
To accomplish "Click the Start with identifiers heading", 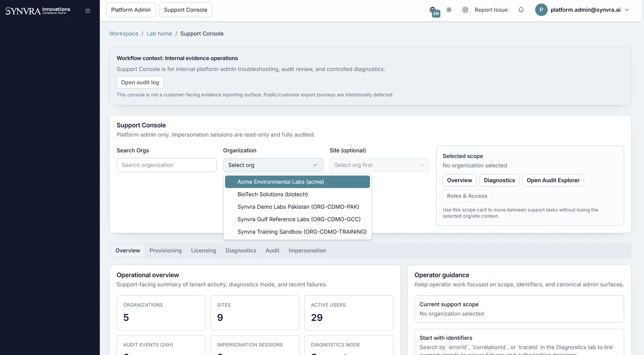I will (446, 338).
